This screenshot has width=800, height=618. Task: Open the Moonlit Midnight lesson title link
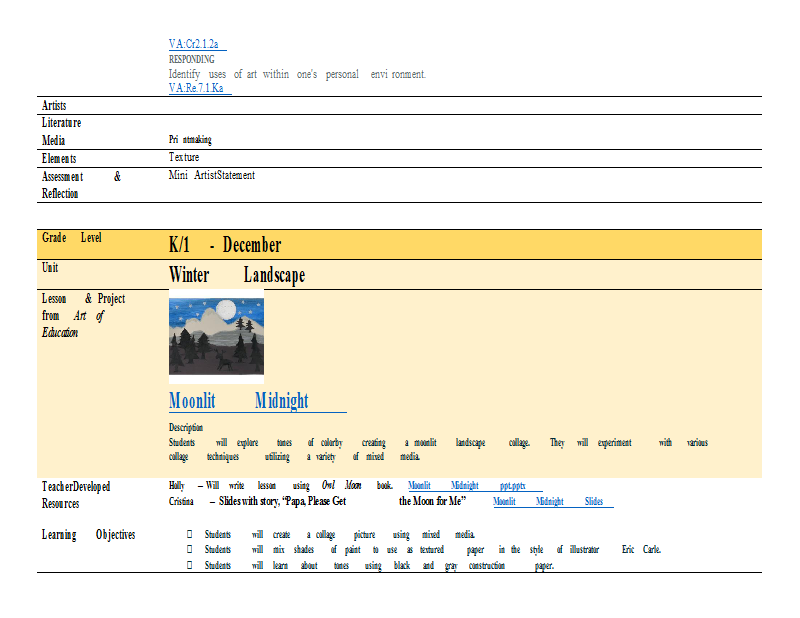[258, 401]
